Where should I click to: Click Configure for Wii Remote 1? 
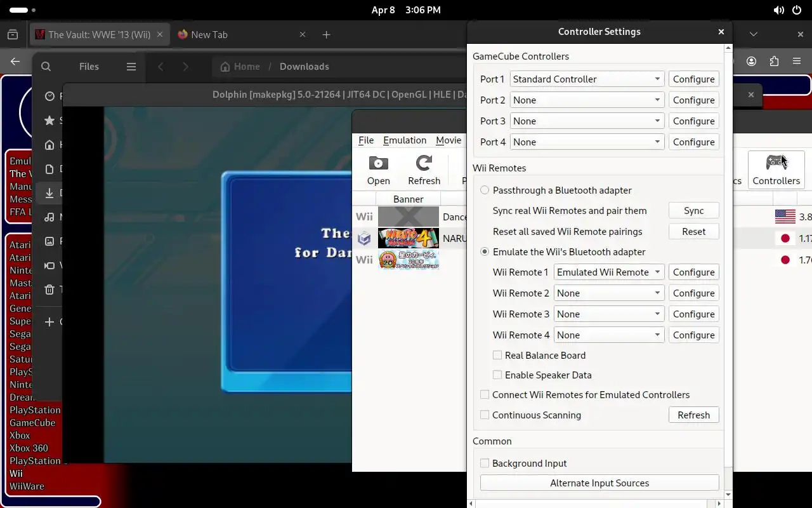[x=694, y=272]
